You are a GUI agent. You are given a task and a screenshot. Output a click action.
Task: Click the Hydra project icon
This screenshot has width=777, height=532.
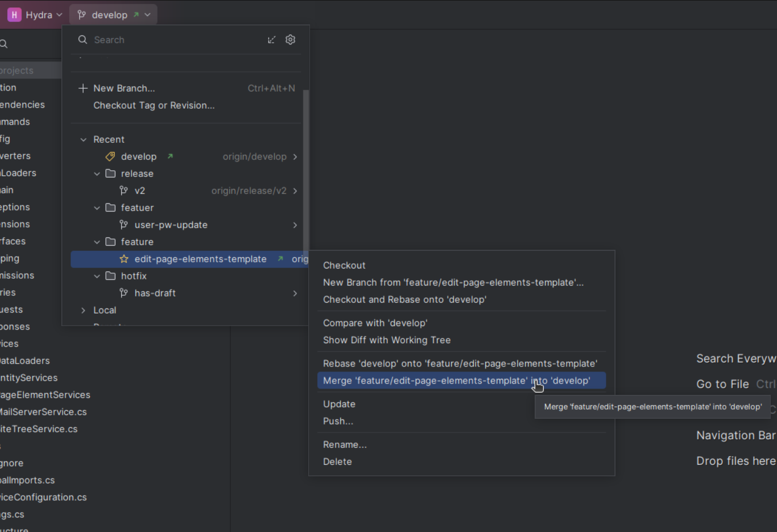tap(14, 15)
